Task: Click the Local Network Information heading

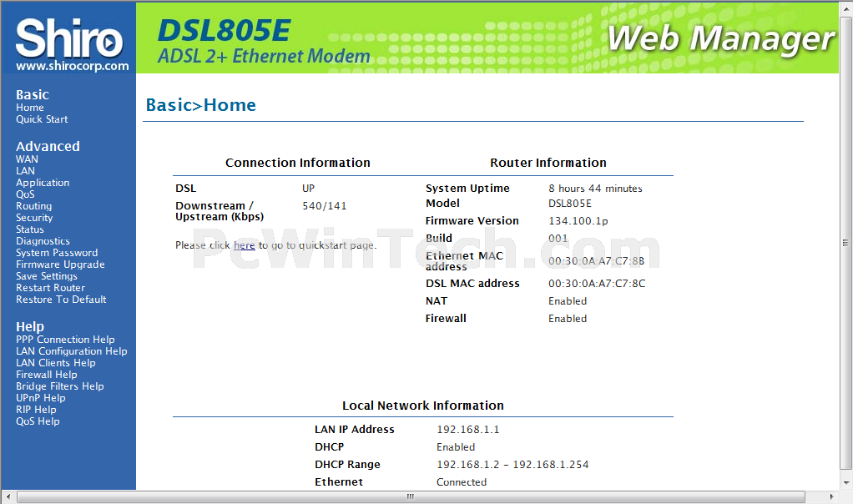Action: [x=422, y=406]
